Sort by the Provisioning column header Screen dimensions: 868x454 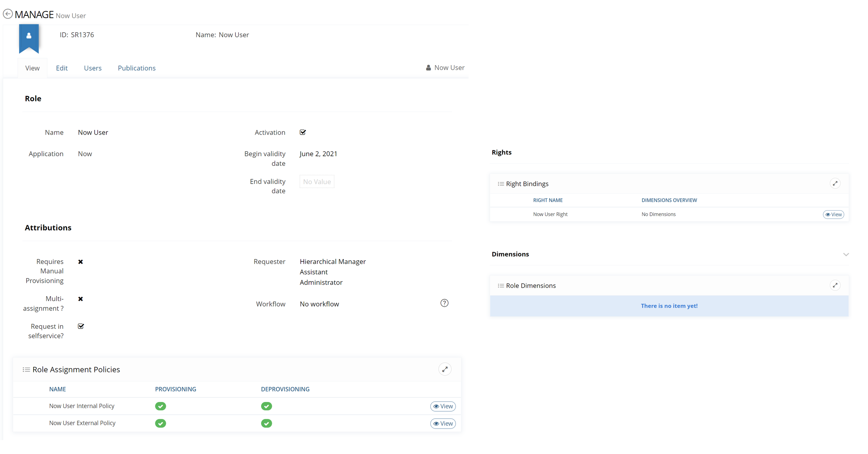(175, 389)
